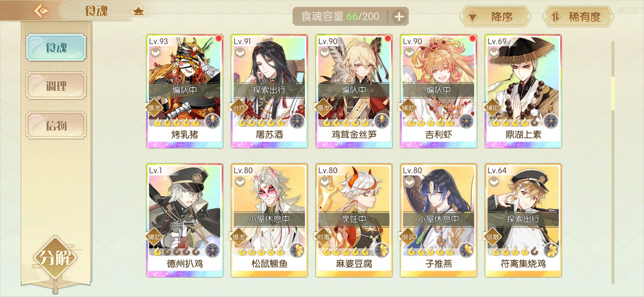Open the 吉利虾 character card
The image size is (644, 297).
(x=438, y=91)
